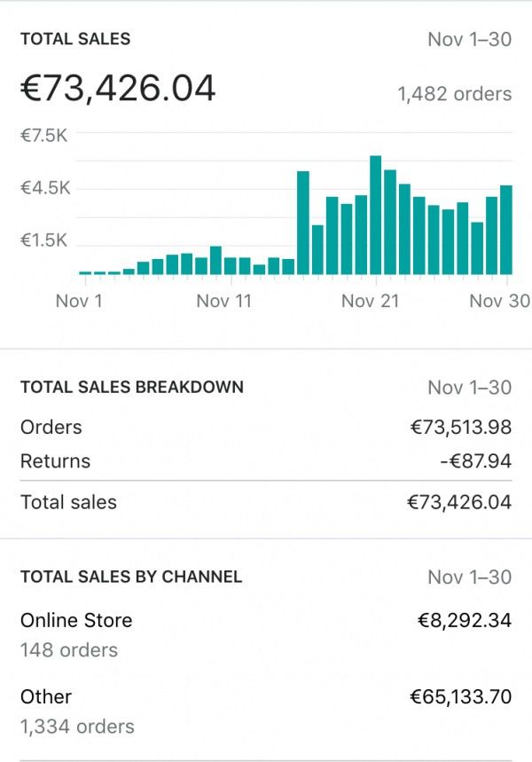Screen dimensions: 532x762
Task: Tap the TOTAL SALES heading
Action: [75, 39]
